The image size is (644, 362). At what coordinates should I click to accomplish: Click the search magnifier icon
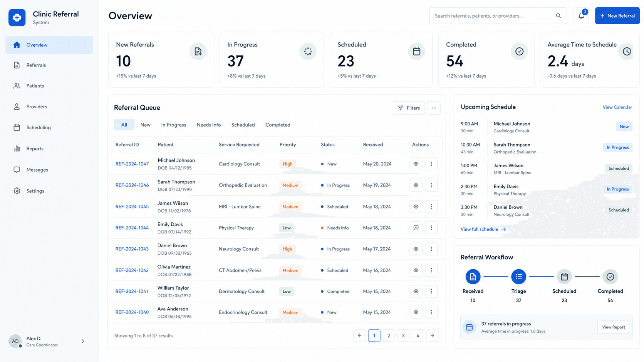558,16
